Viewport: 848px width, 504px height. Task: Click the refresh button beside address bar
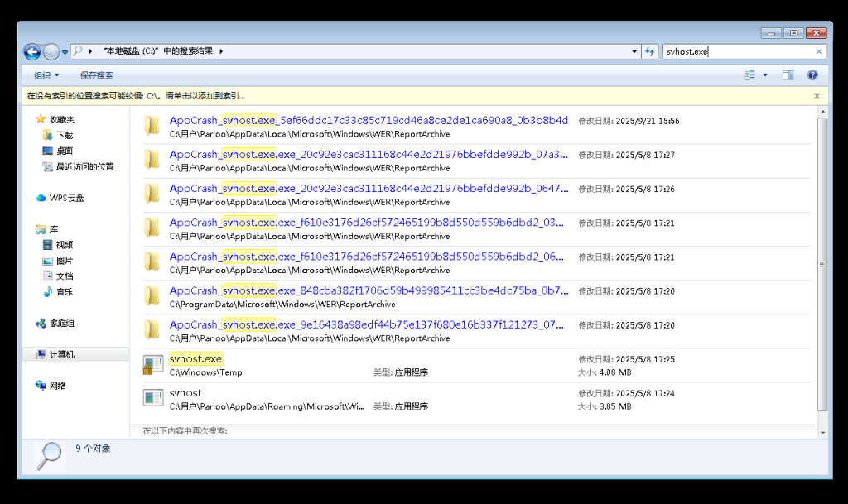[x=649, y=51]
